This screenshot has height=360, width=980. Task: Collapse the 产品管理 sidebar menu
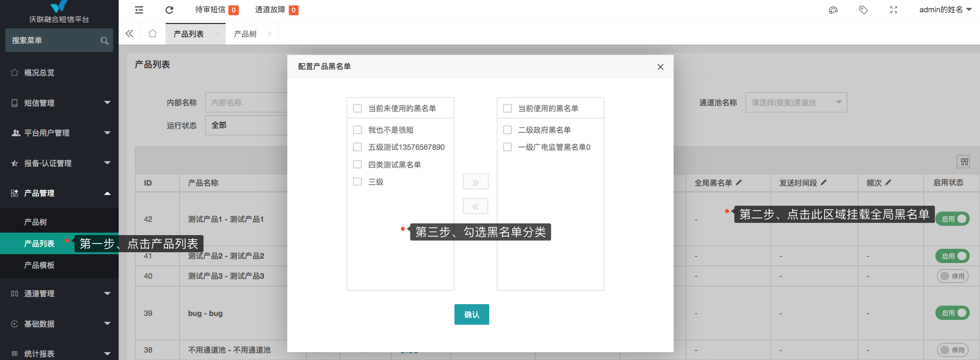[59, 193]
